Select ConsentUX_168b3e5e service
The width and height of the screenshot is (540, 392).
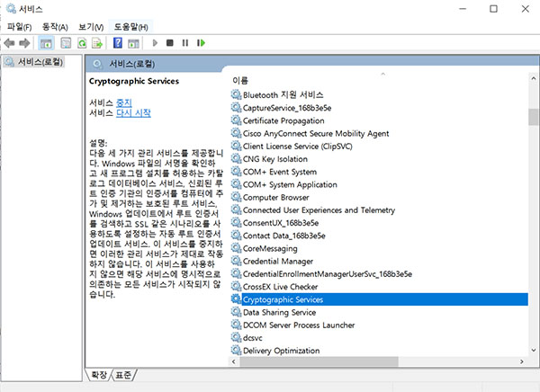pos(281,223)
